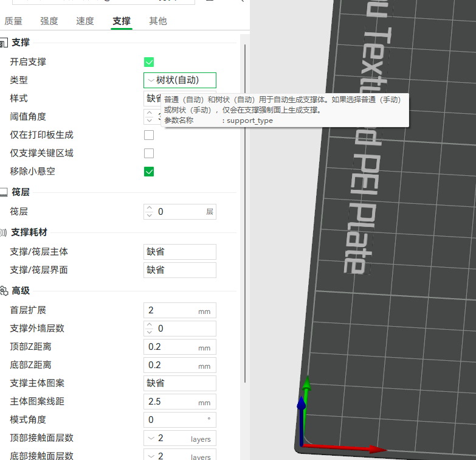Viewport: 476px width, 460px height.
Task: Click the 支撑主体图案 label
Action: 37,383
